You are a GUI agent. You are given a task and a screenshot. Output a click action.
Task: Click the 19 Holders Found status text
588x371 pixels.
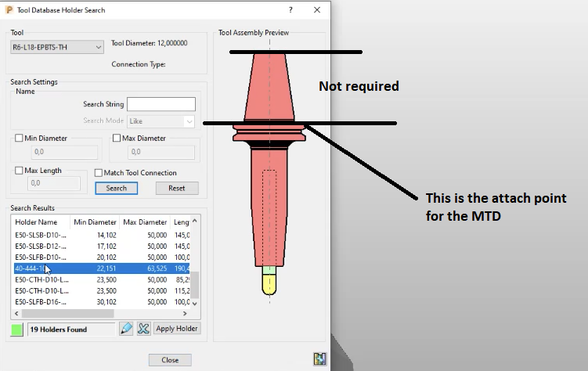[59, 330]
